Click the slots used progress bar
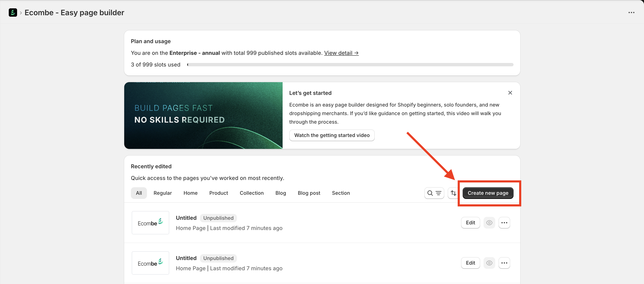 [x=350, y=65]
